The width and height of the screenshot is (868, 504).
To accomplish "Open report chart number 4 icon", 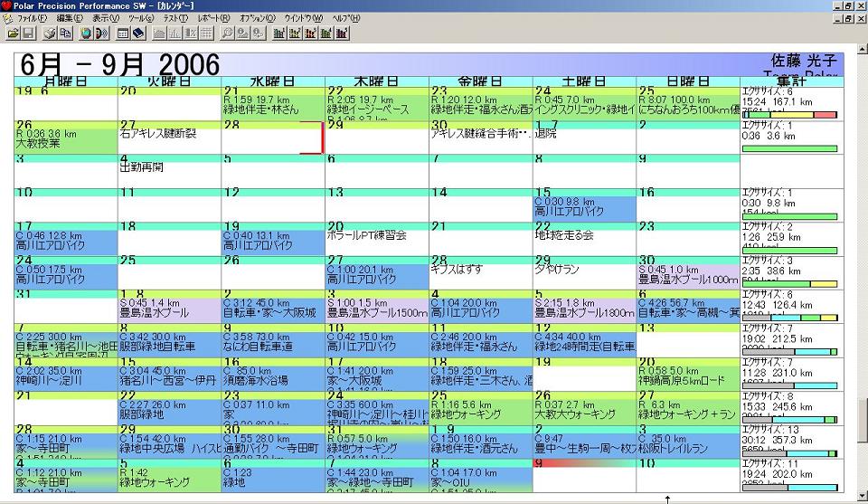I will 325,33.
